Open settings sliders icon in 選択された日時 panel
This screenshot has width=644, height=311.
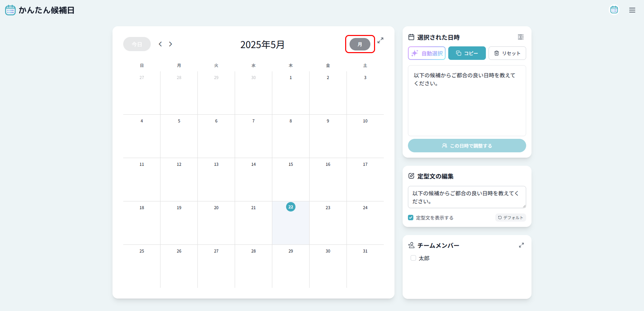coord(520,37)
